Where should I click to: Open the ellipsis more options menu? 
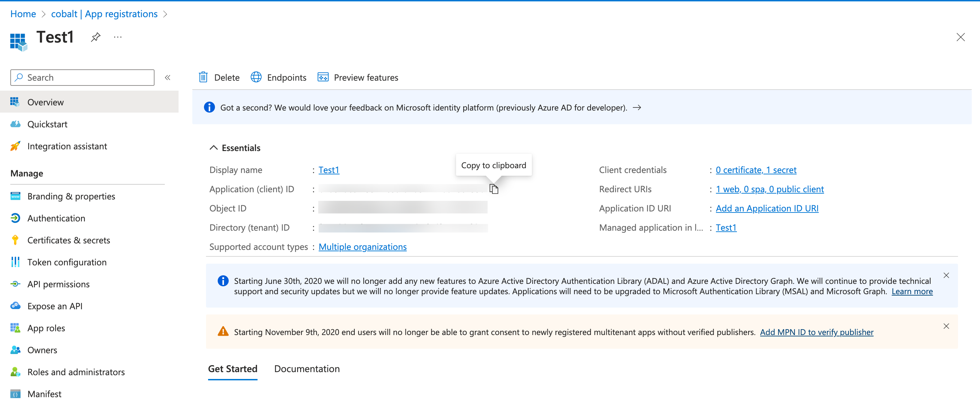117,37
